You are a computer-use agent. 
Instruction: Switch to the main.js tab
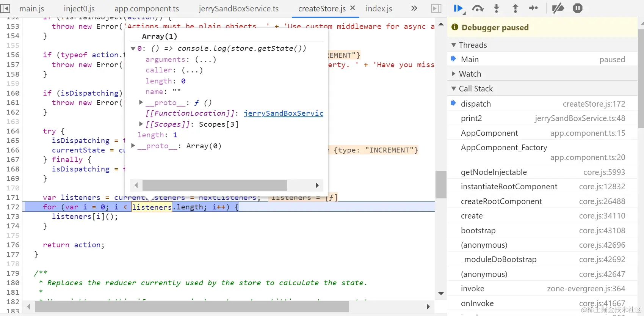click(32, 8)
